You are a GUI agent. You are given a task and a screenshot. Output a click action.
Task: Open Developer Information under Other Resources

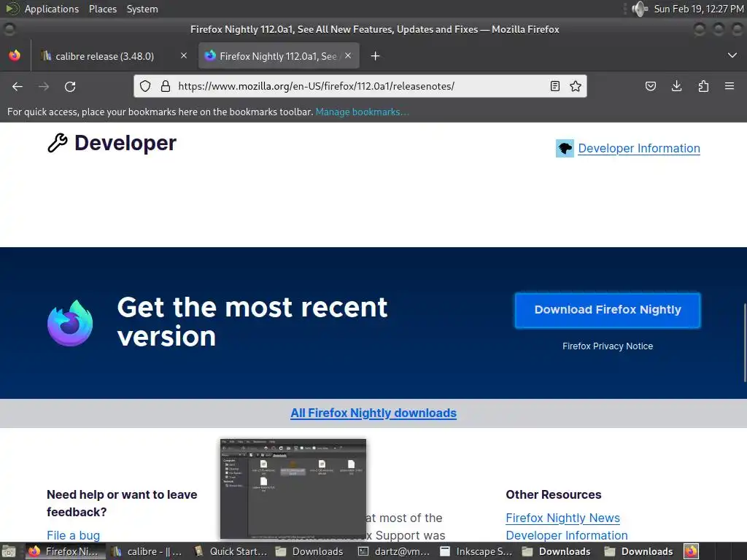point(566,535)
